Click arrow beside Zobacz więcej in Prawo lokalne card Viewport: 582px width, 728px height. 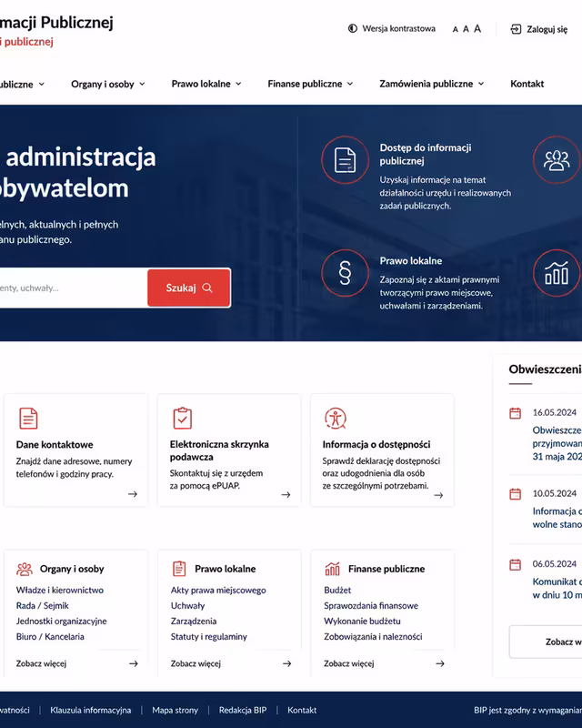click(287, 663)
